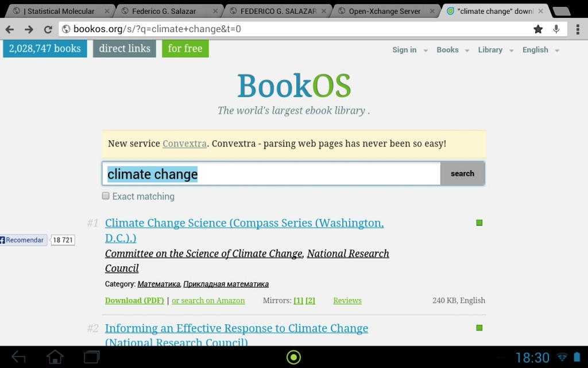Tap the microphone voice search icon
588x368 pixels.
pyautogui.click(x=556, y=29)
